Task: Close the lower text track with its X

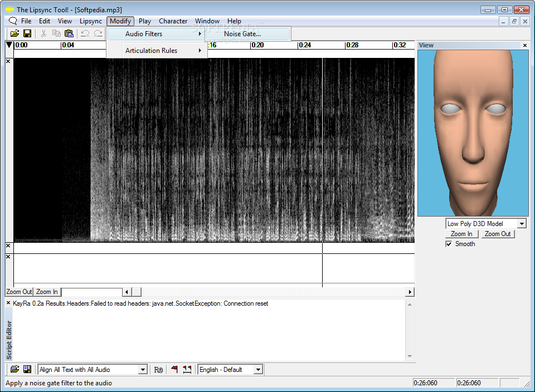Action: (8, 257)
